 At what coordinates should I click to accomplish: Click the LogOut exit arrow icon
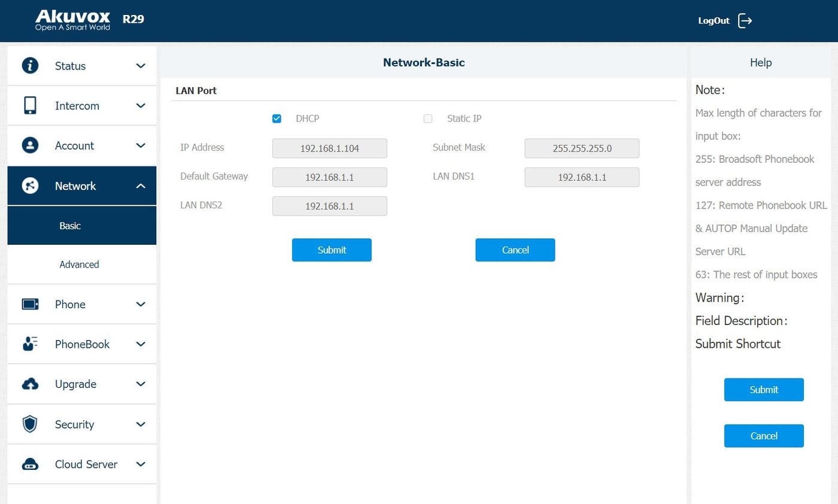pyautogui.click(x=745, y=21)
